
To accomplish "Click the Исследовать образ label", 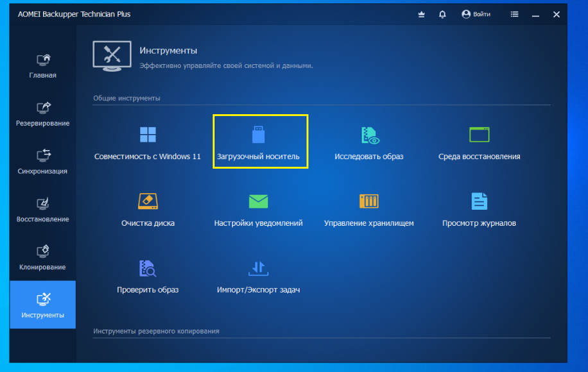I will point(369,156).
